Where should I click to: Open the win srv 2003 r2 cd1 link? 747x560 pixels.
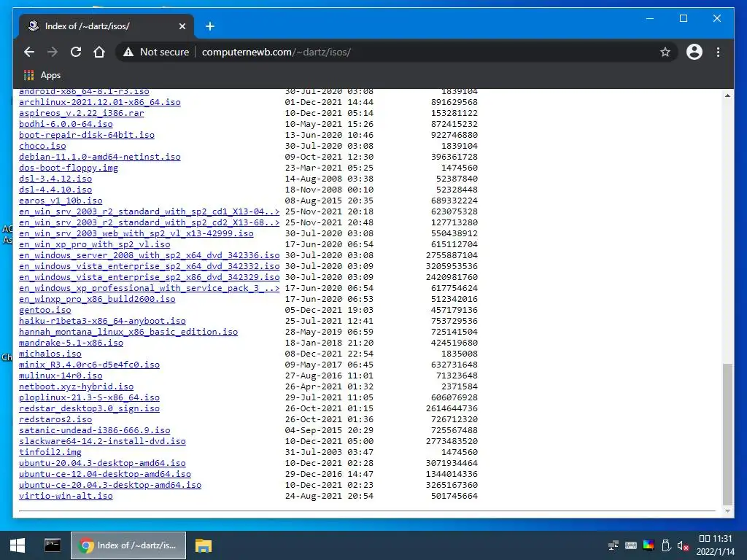(x=149, y=211)
